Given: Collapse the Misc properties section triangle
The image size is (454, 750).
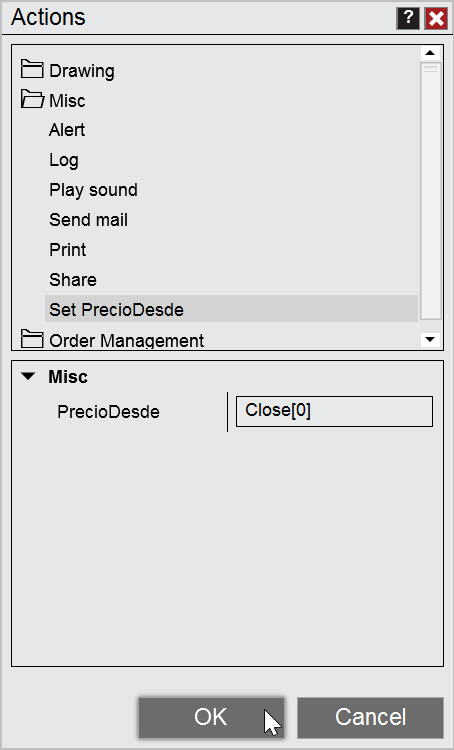Looking at the screenshot, I should (29, 376).
